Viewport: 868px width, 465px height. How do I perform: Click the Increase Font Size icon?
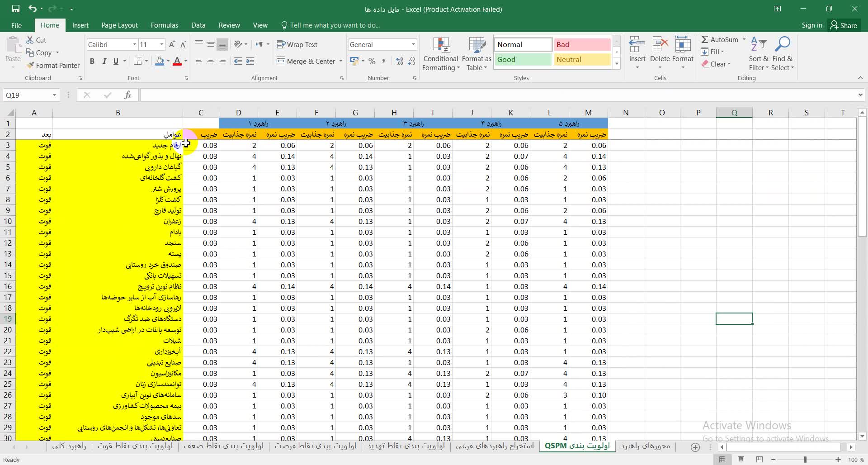pos(172,44)
